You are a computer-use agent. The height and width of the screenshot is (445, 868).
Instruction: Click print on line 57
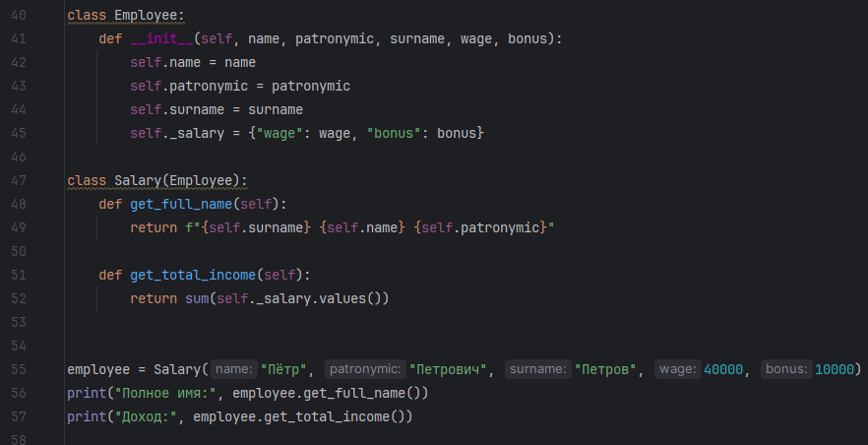[x=87, y=416]
